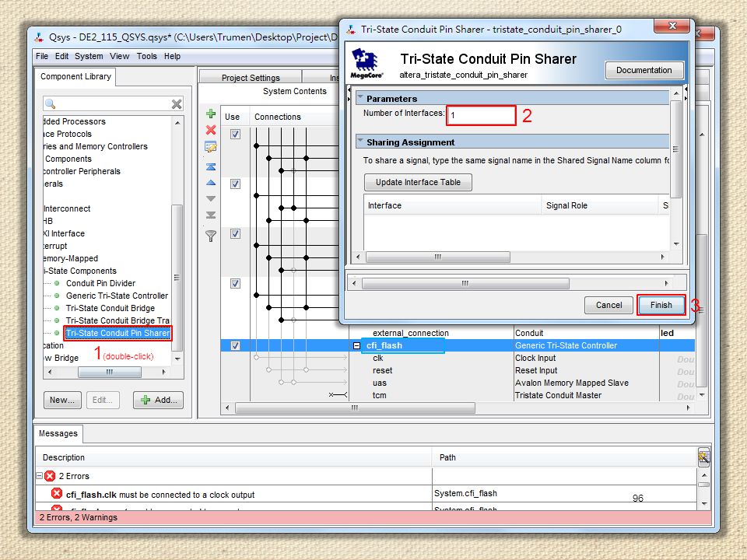Screen dimensions: 747x560
Task: Select Tri-State Conduit Bridge in library tree
Action: click(110, 308)
